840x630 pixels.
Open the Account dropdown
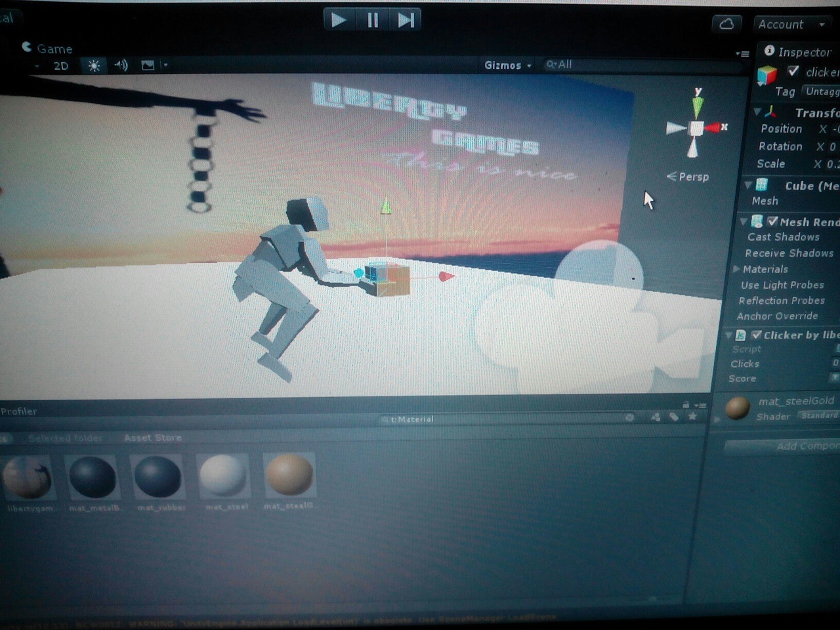point(791,24)
